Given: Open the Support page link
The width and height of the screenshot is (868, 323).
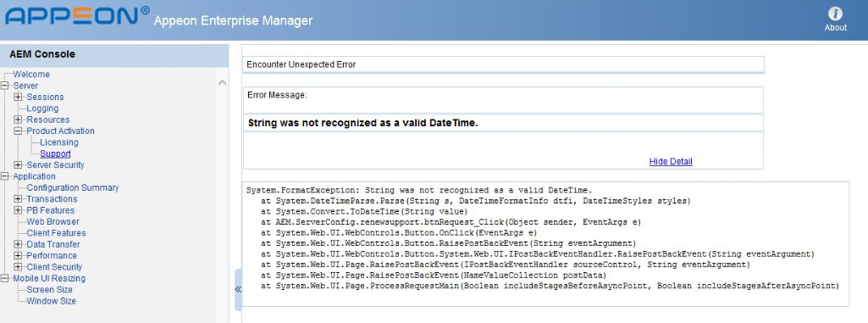Looking at the screenshot, I should pos(55,154).
